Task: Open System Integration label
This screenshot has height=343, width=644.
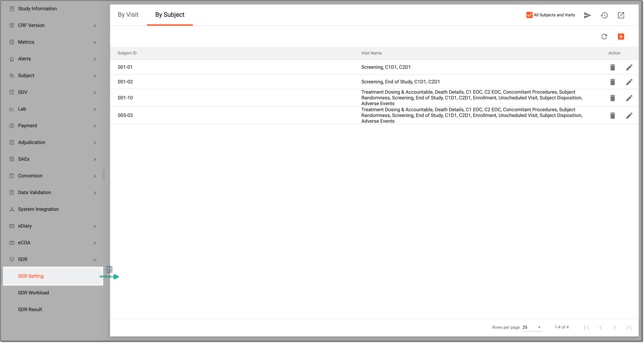Action: tap(38, 209)
